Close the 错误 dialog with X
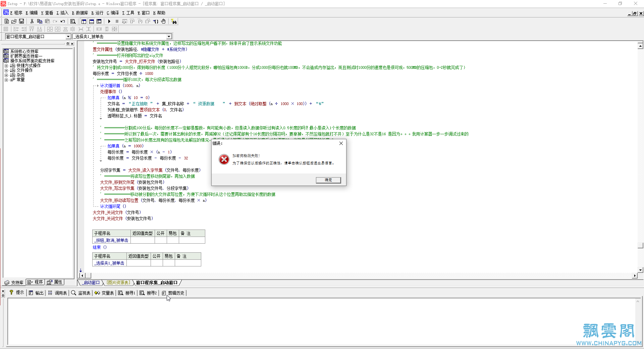The width and height of the screenshot is (644, 349). [x=341, y=143]
